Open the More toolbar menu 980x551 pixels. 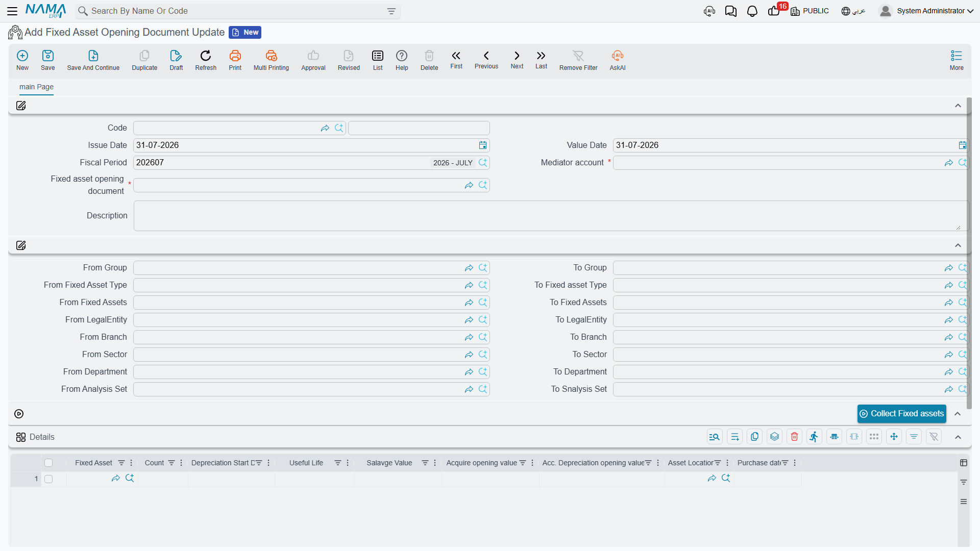pyautogui.click(x=957, y=60)
